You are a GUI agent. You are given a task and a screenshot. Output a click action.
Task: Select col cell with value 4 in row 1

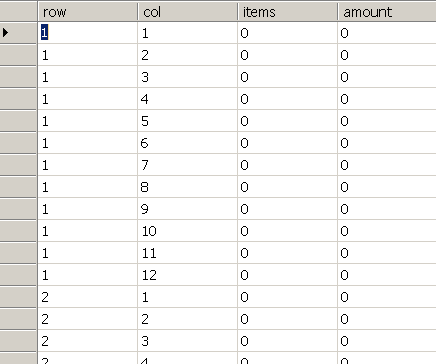(187, 99)
